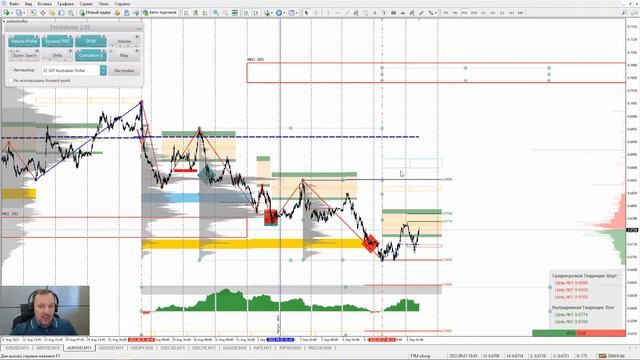Zoom out on the chart

(x=225, y=13)
